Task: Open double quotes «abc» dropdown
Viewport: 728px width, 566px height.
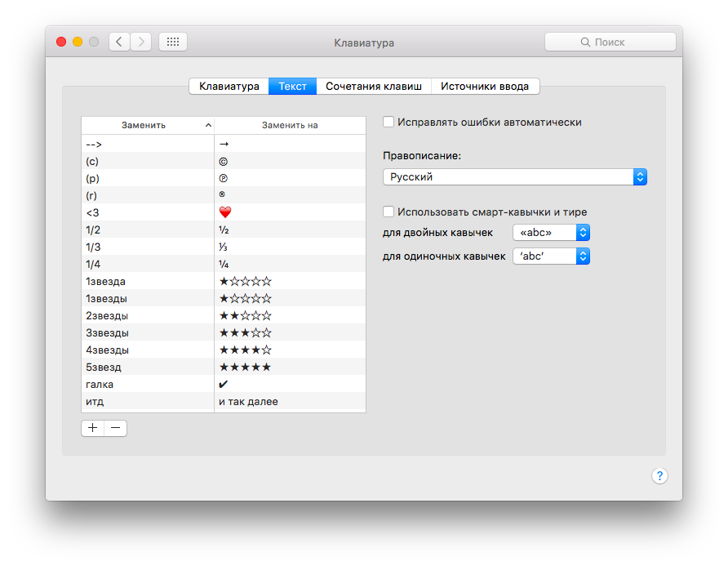Action: click(x=551, y=232)
